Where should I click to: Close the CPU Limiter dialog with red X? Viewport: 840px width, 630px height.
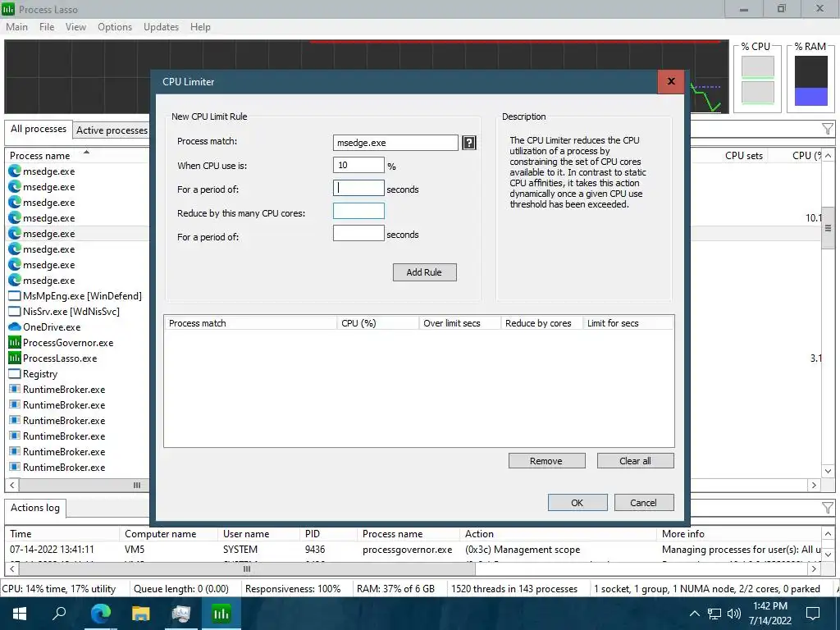pyautogui.click(x=671, y=81)
